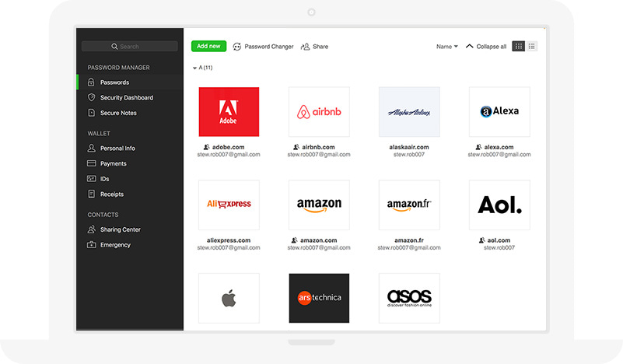Click the Personal Info person icon
Viewport: 623px width, 364px height.
click(x=91, y=149)
